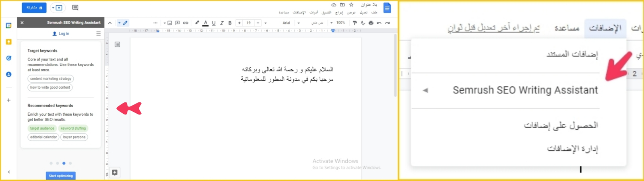The width and height of the screenshot is (644, 181).
Task: Click the keyword stuffing chip
Action: click(73, 128)
